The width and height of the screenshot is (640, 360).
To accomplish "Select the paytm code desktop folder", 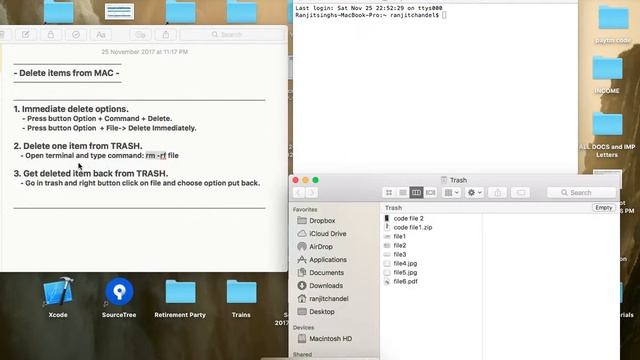I will pyautogui.click(x=613, y=19).
